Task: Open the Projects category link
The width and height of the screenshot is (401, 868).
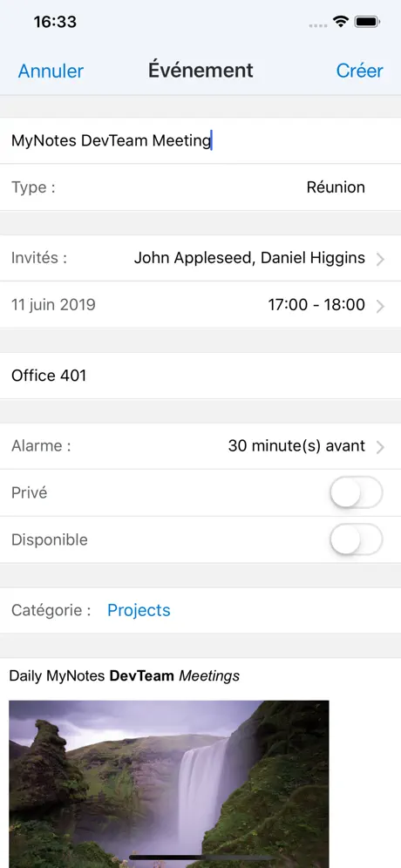Action: click(x=139, y=610)
